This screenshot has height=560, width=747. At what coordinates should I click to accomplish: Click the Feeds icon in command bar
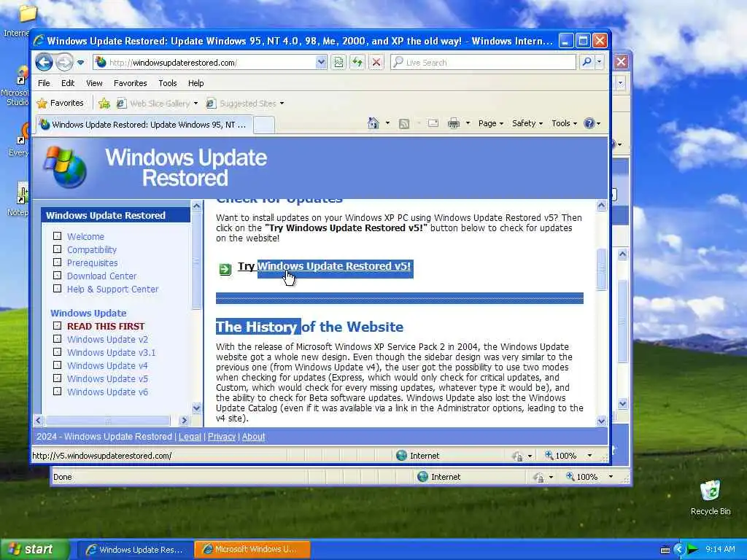click(404, 124)
